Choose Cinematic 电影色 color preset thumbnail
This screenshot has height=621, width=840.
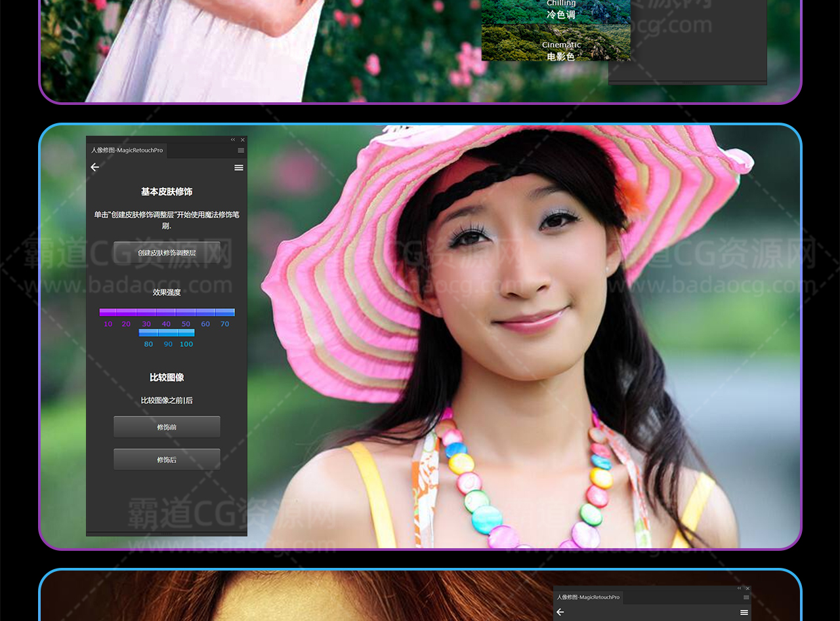556,43
